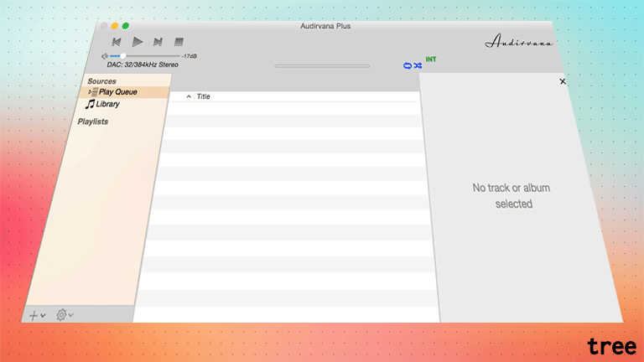The image size is (644, 362).
Task: Skip to the previous track
Action: click(117, 42)
